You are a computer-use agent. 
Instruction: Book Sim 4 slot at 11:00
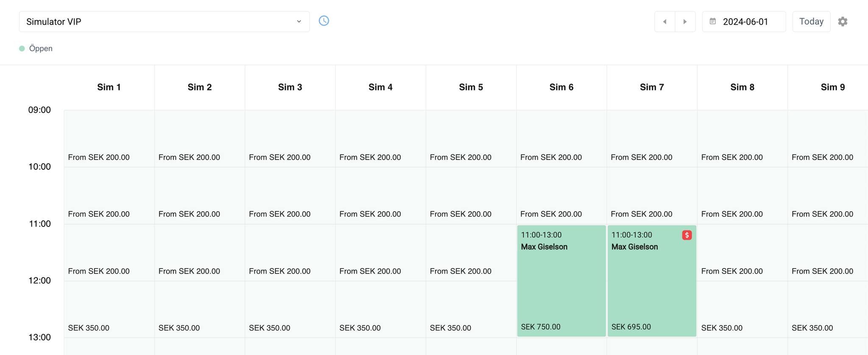coord(381,252)
